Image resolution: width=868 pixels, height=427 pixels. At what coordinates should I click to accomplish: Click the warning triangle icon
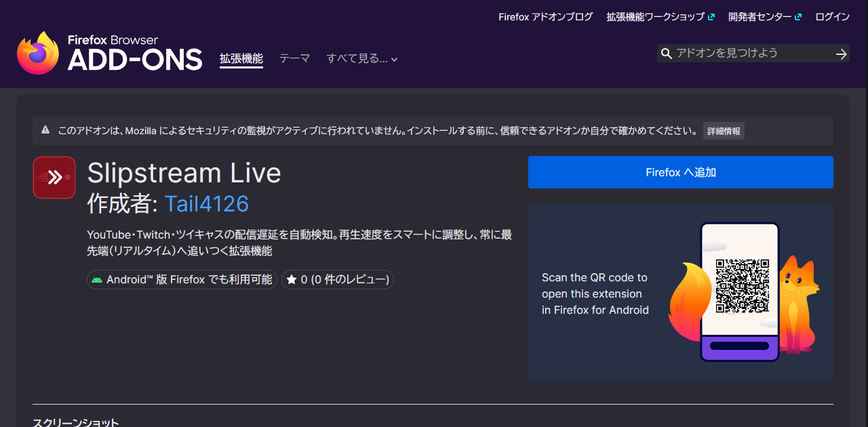(45, 130)
